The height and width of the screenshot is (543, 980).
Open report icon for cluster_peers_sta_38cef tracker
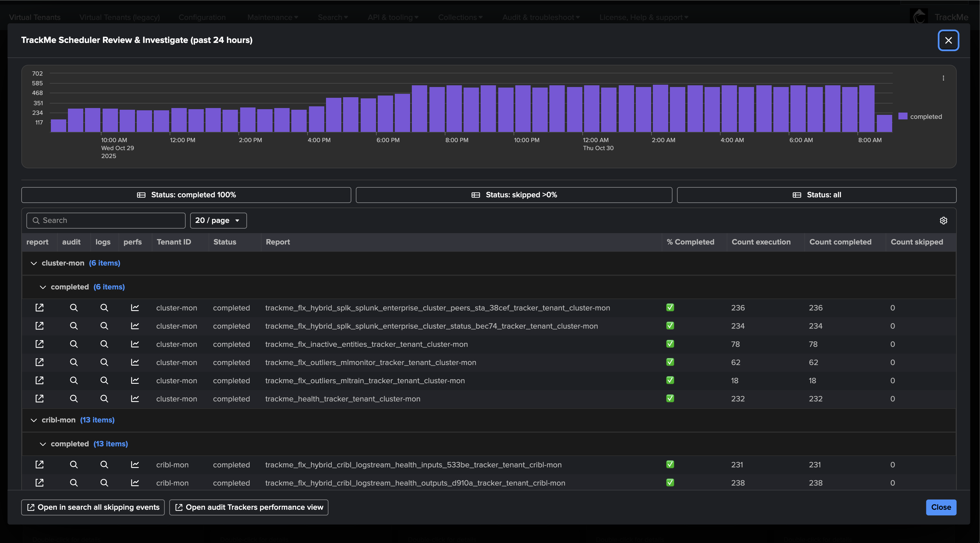tap(39, 307)
